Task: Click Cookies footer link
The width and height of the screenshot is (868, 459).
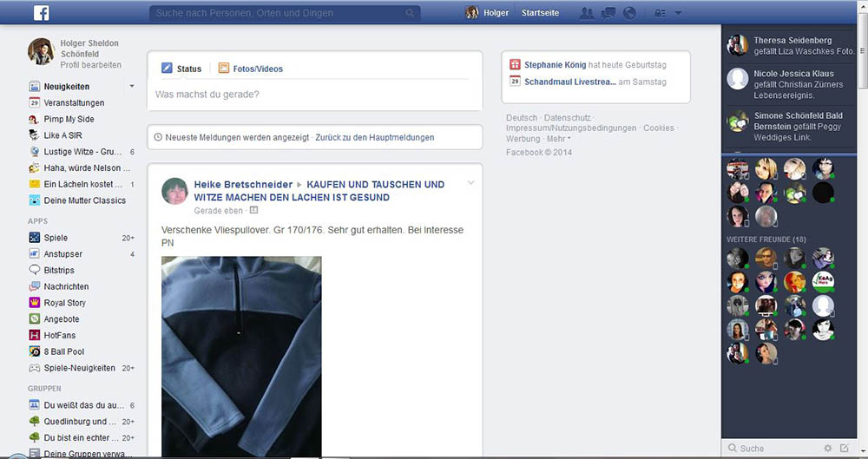Action: [659, 128]
